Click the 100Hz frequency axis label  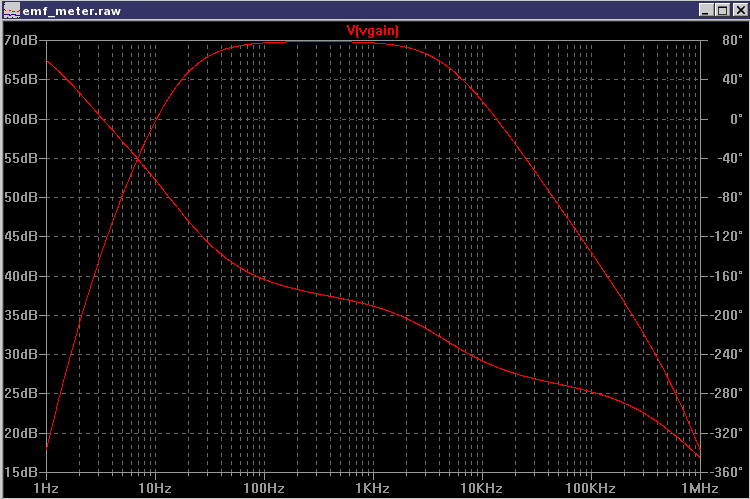click(x=264, y=488)
